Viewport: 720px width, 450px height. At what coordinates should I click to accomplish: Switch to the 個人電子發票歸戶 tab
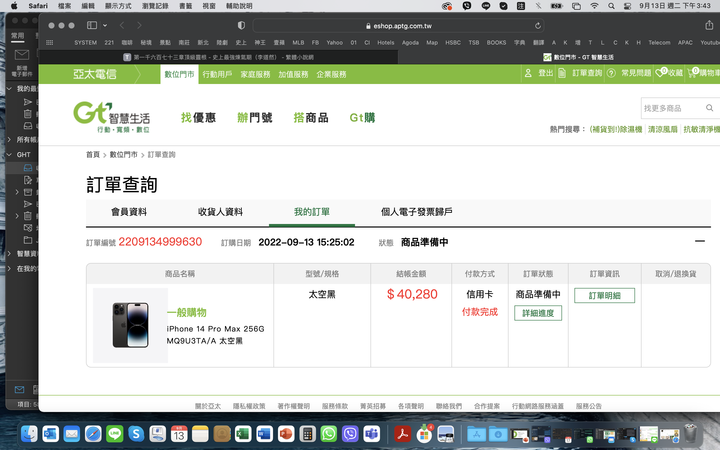coord(416,212)
